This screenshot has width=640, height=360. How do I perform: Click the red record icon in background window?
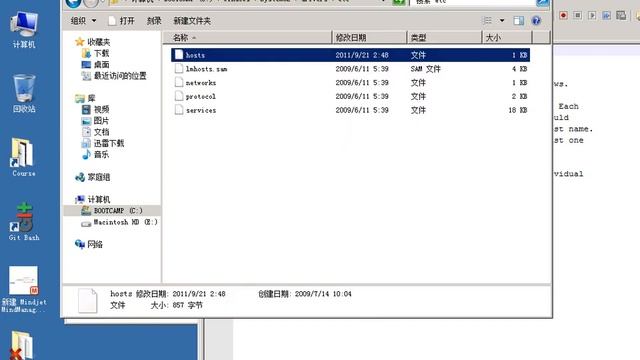tap(563, 16)
